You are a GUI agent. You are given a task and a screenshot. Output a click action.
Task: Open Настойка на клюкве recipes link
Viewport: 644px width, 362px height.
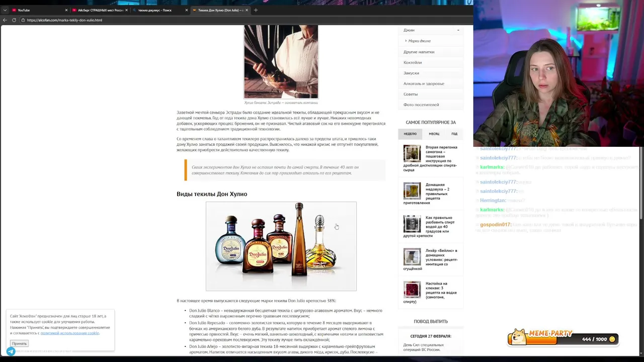[430, 293]
